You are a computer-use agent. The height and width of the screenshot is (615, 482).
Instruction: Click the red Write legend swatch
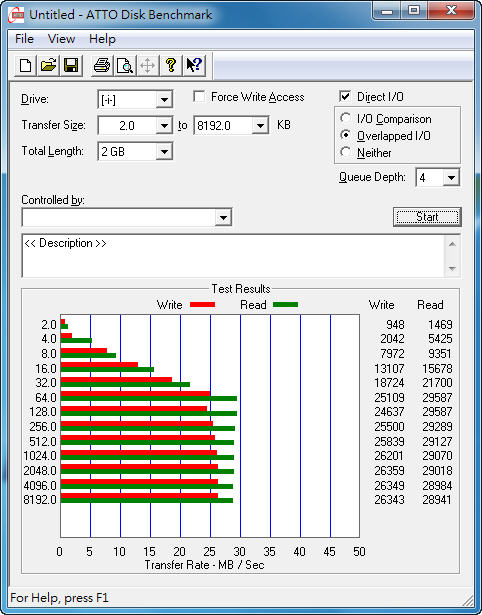tap(202, 304)
